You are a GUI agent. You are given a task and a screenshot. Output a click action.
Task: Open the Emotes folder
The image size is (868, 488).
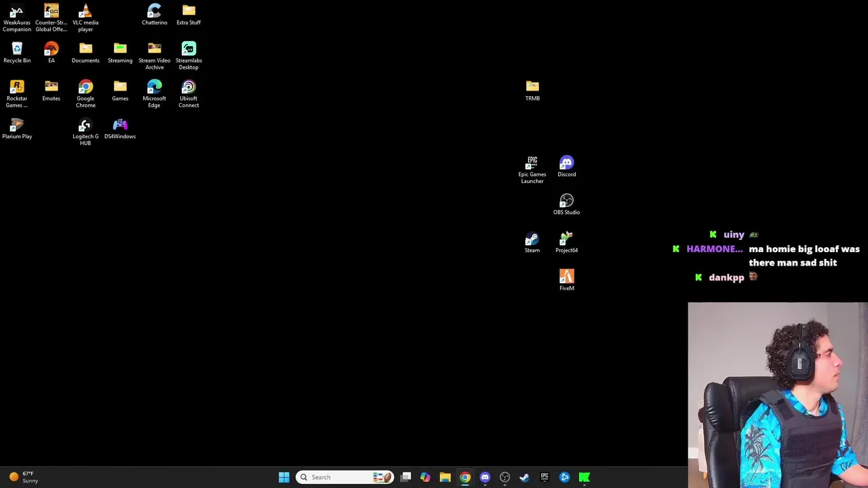coord(52,91)
